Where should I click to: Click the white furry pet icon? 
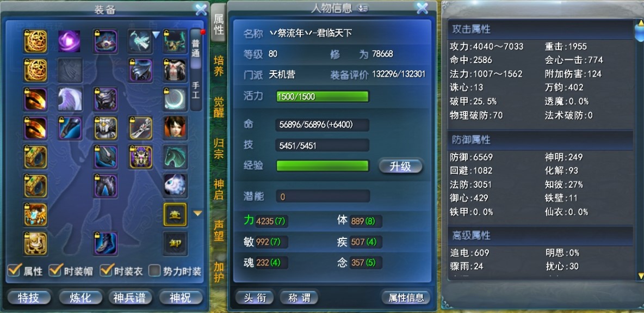point(175,186)
